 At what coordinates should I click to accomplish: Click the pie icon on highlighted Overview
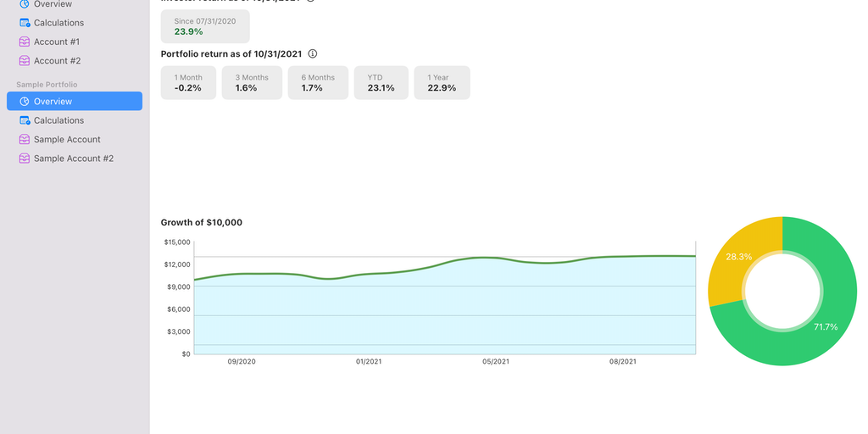pyautogui.click(x=25, y=102)
